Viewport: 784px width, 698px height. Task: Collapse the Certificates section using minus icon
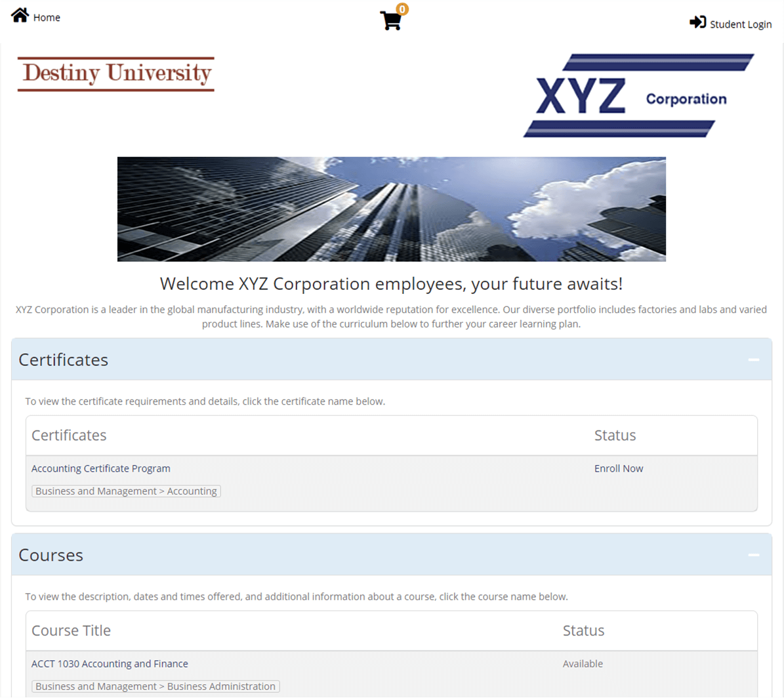[753, 359]
